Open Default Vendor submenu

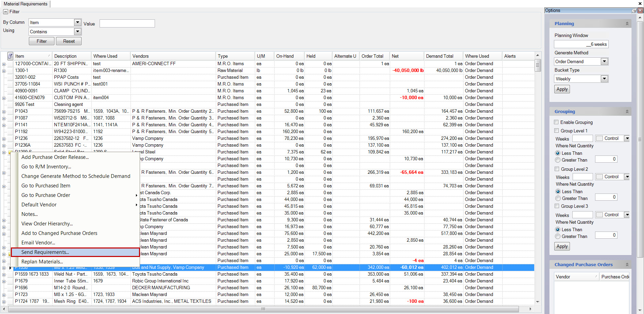[75, 205]
